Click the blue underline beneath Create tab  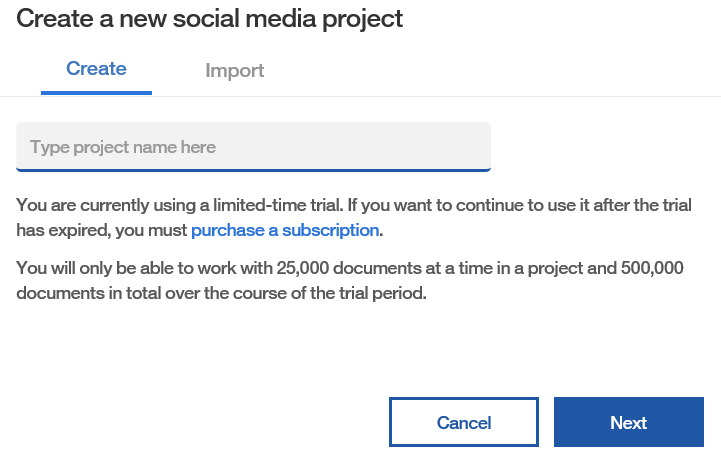[x=96, y=93]
